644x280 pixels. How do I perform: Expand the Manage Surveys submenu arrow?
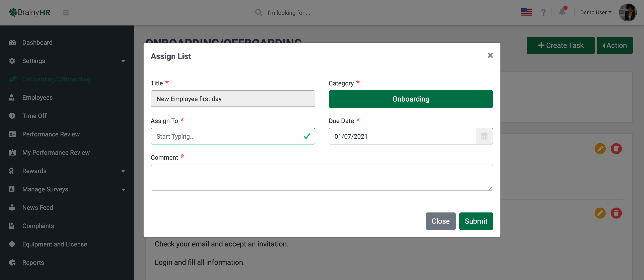click(x=123, y=190)
